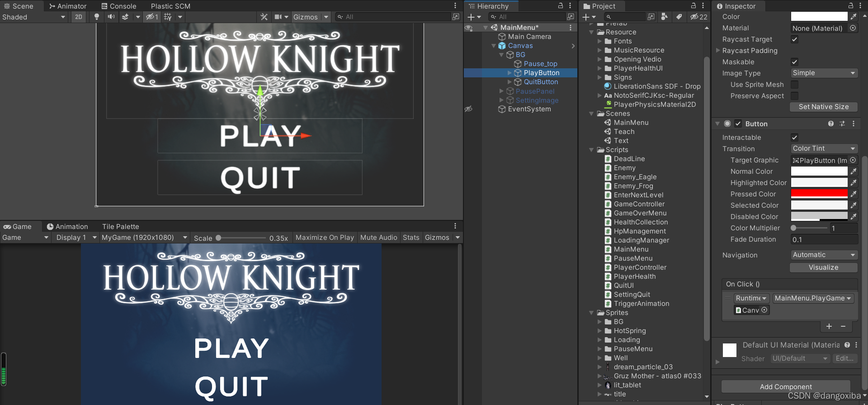Open Navigation Automatic dropdown
Image resolution: width=868 pixels, height=405 pixels.
pyautogui.click(x=824, y=255)
